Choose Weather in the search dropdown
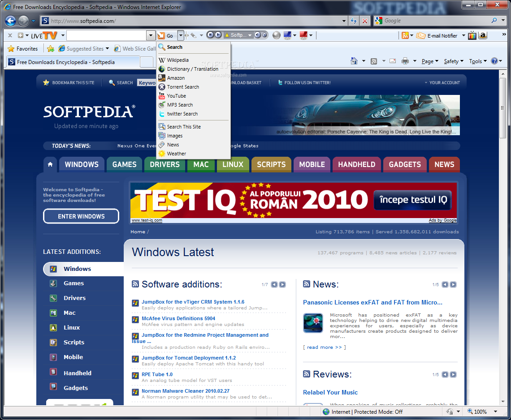This screenshot has width=511, height=420. [x=193, y=154]
